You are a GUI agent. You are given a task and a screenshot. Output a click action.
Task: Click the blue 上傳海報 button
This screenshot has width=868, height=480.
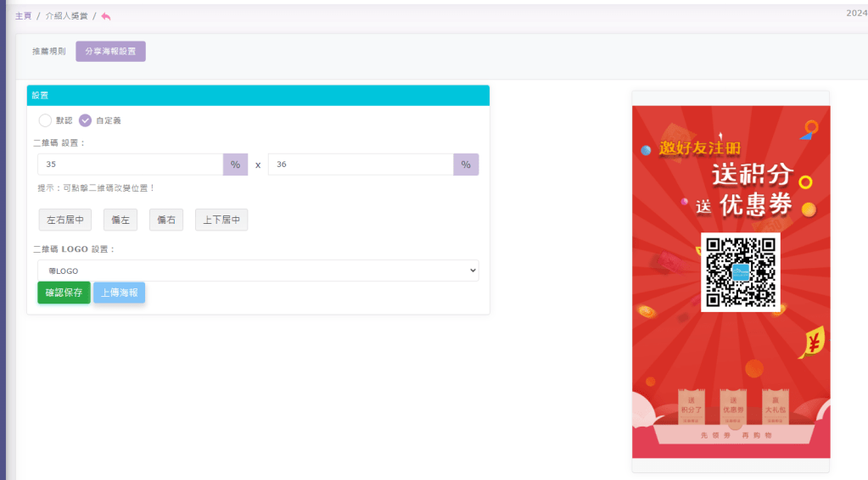pos(119,293)
